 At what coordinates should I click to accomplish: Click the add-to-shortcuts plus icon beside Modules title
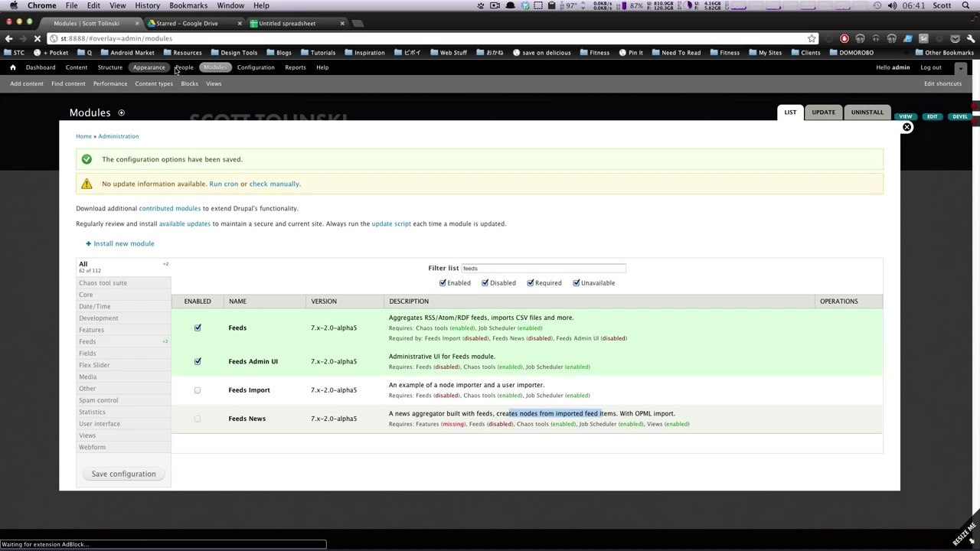tap(121, 112)
